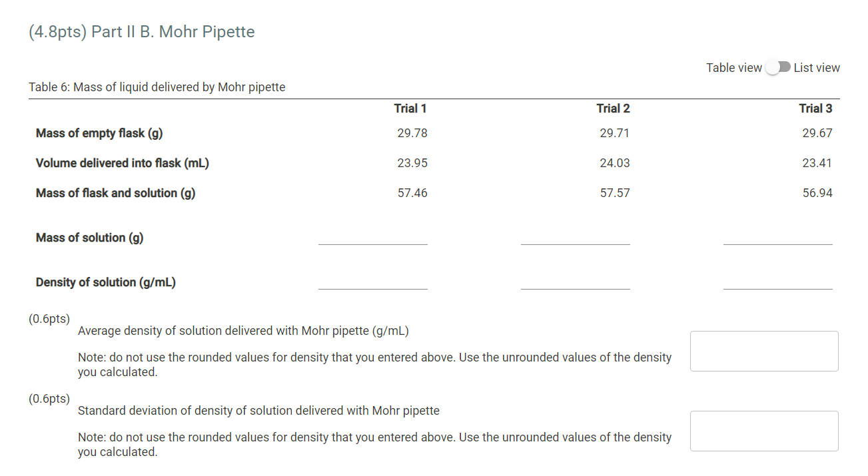Click the Mass of solution field for Trial 3

(777, 242)
